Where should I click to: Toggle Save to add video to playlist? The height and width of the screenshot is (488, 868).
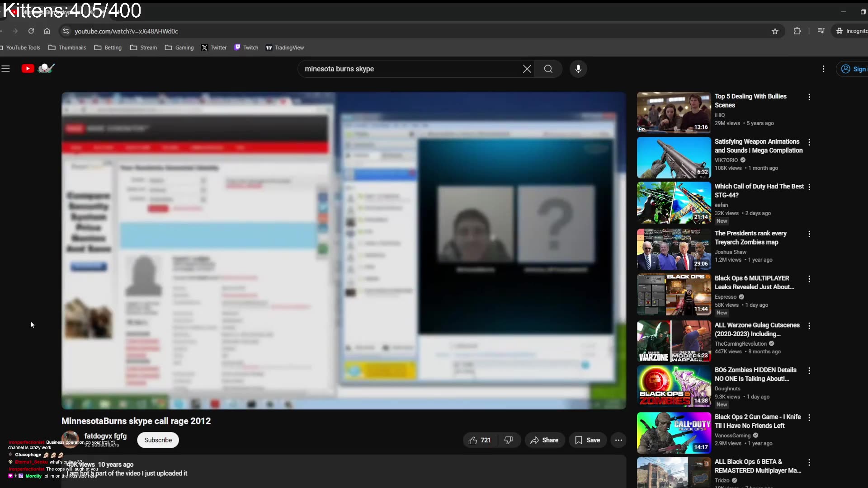click(587, 440)
